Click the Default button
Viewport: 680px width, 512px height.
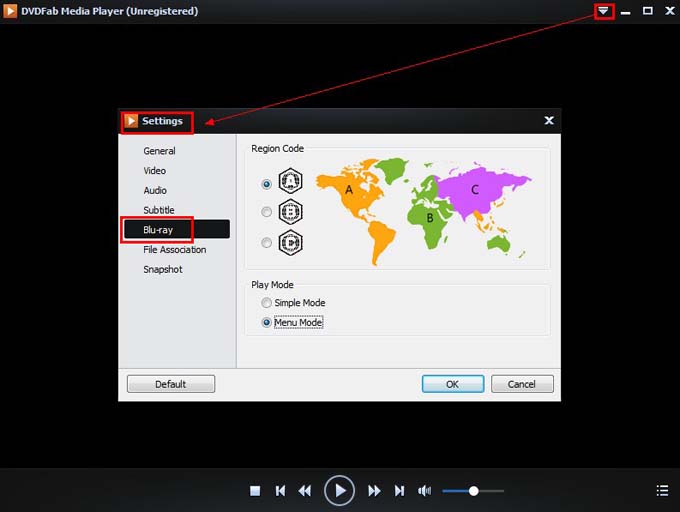point(171,384)
